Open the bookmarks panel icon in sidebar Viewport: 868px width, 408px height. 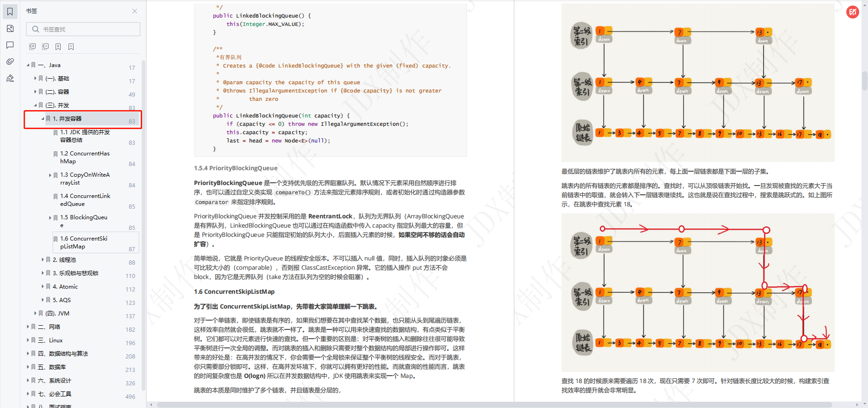[x=10, y=12]
